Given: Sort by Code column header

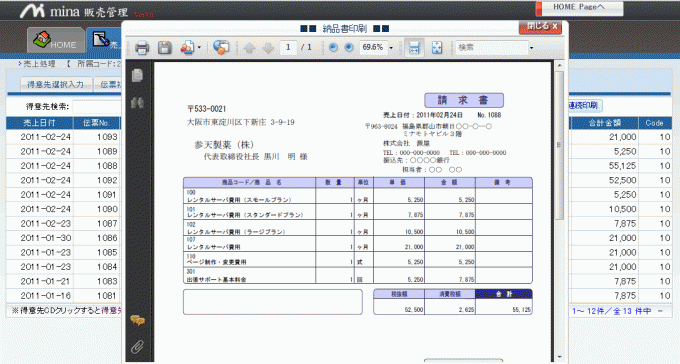Looking at the screenshot, I should point(654,123).
